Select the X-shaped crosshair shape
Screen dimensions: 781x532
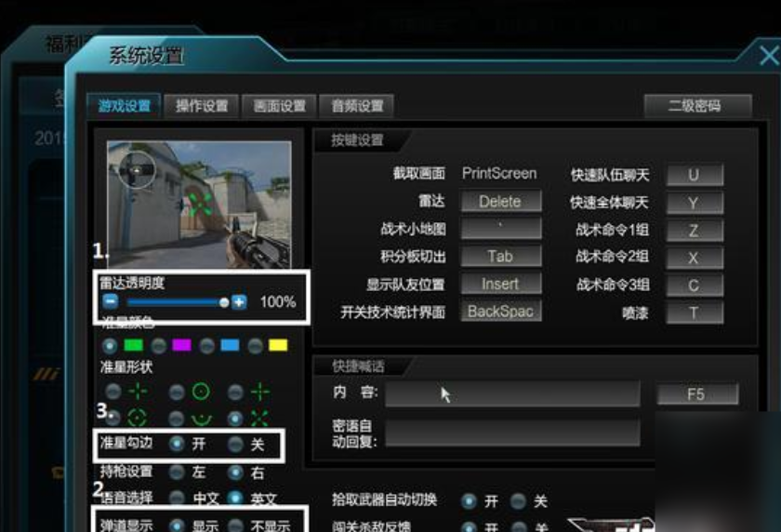[x=234, y=419]
